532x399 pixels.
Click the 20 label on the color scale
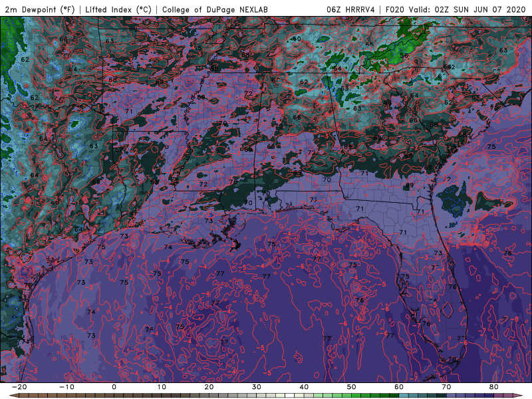coord(209,387)
